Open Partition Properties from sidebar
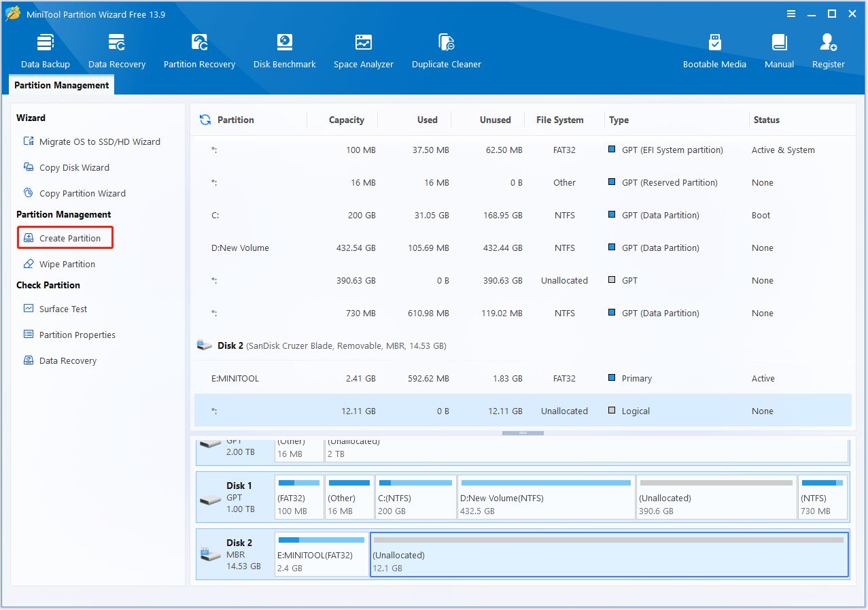This screenshot has height=610, width=868. [x=69, y=335]
